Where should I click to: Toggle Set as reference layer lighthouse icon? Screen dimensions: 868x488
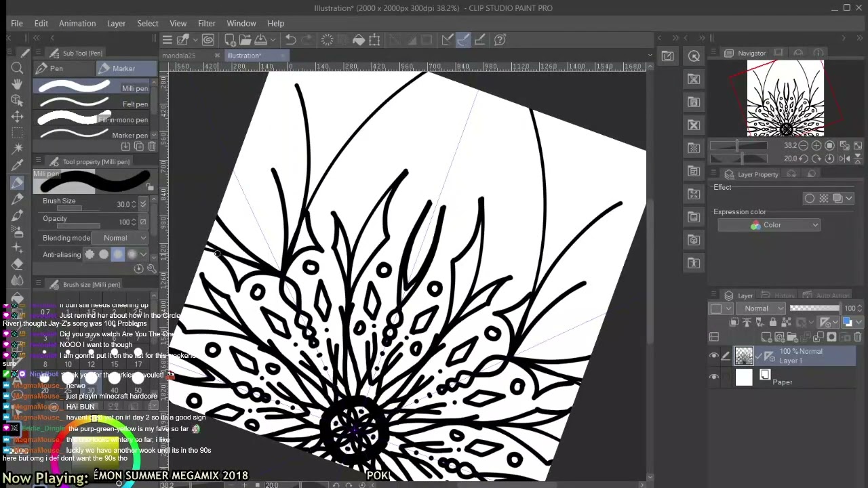747,323
